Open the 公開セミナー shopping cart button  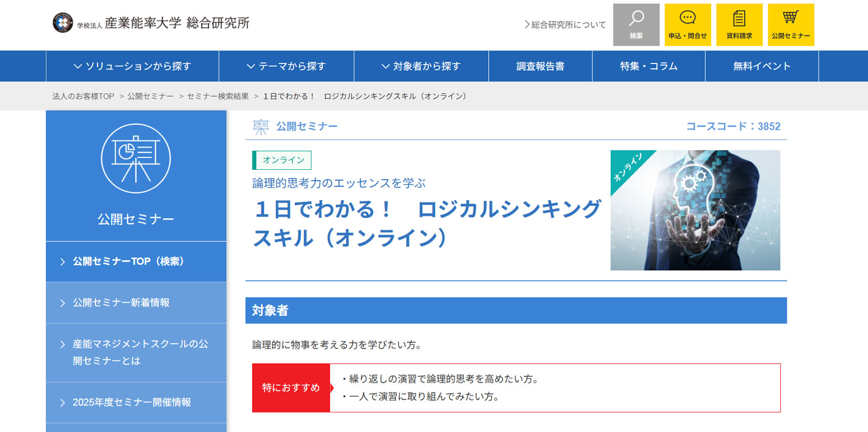pyautogui.click(x=791, y=25)
